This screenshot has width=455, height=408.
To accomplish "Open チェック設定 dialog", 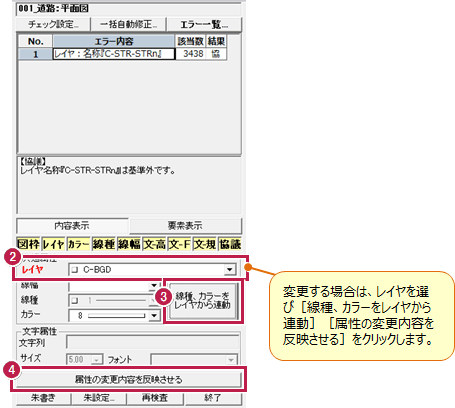I will 53,24.
